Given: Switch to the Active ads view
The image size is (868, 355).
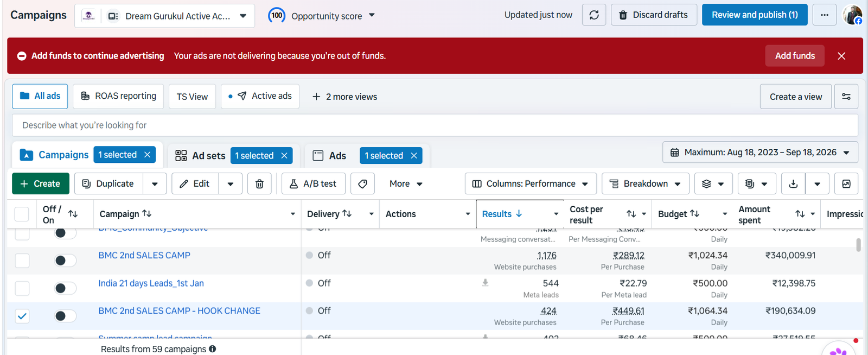Looking at the screenshot, I should [260, 96].
